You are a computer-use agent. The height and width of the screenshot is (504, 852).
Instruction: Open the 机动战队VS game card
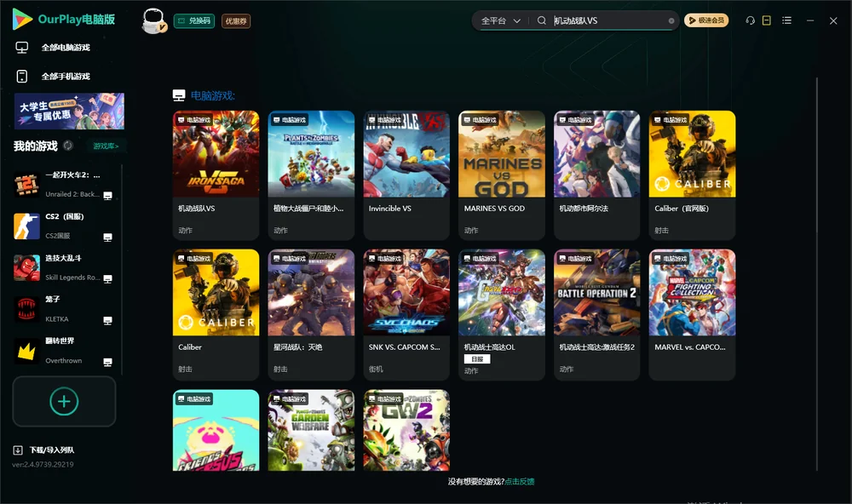216,175
